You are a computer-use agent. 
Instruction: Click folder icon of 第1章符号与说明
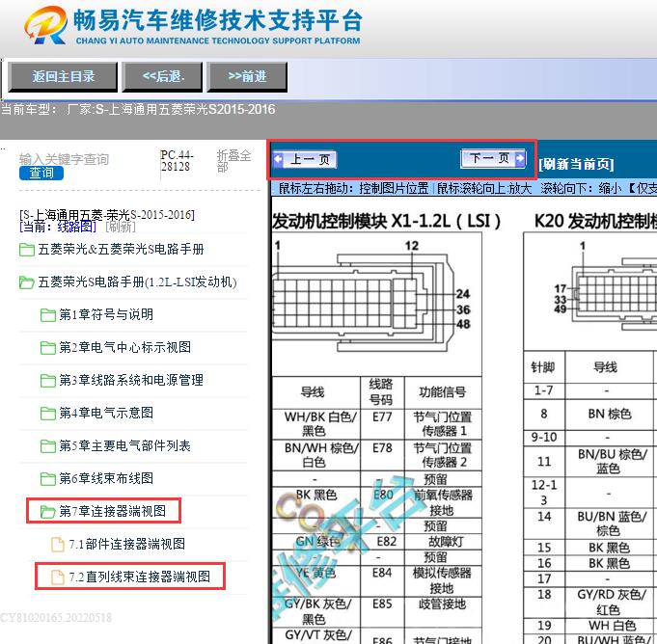click(48, 315)
